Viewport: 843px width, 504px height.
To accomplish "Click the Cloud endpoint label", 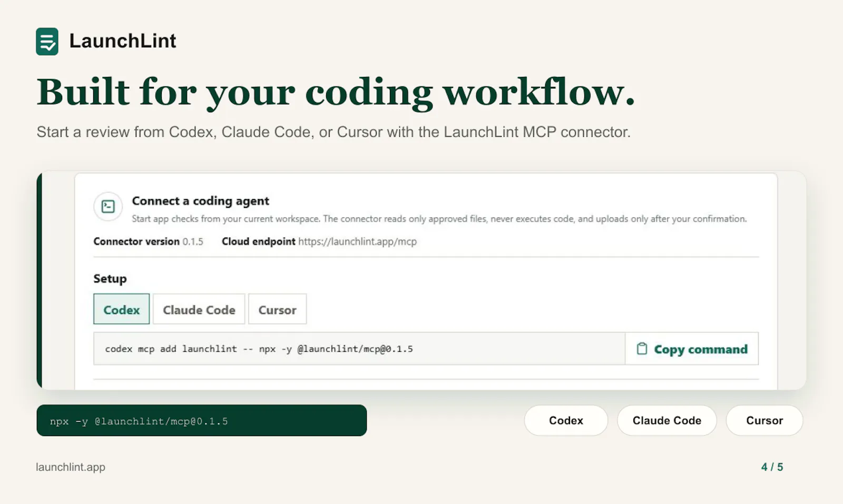I will coord(258,241).
